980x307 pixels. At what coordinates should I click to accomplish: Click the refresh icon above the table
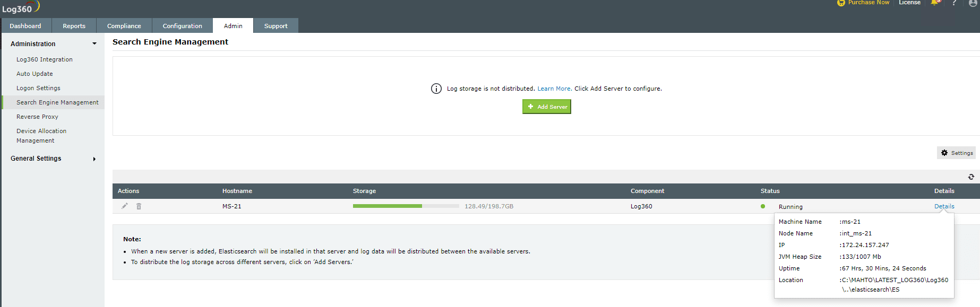(971, 177)
